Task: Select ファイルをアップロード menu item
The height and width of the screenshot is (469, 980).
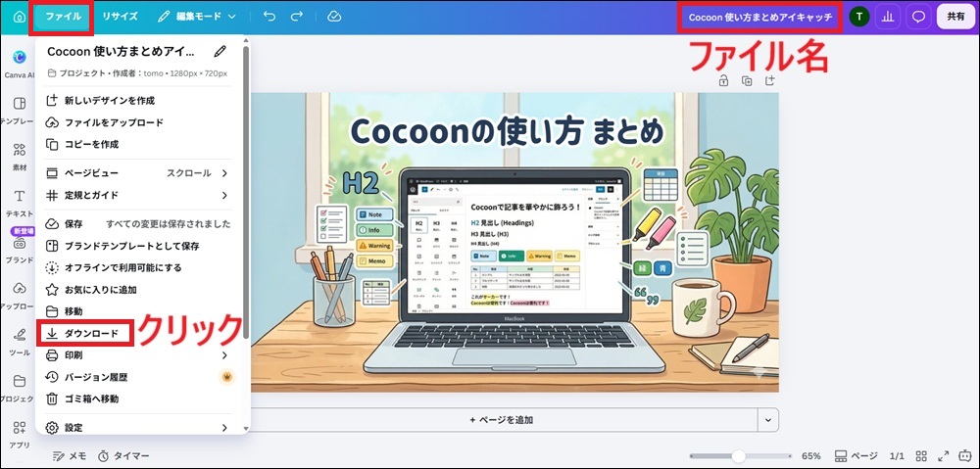Action: point(139,122)
